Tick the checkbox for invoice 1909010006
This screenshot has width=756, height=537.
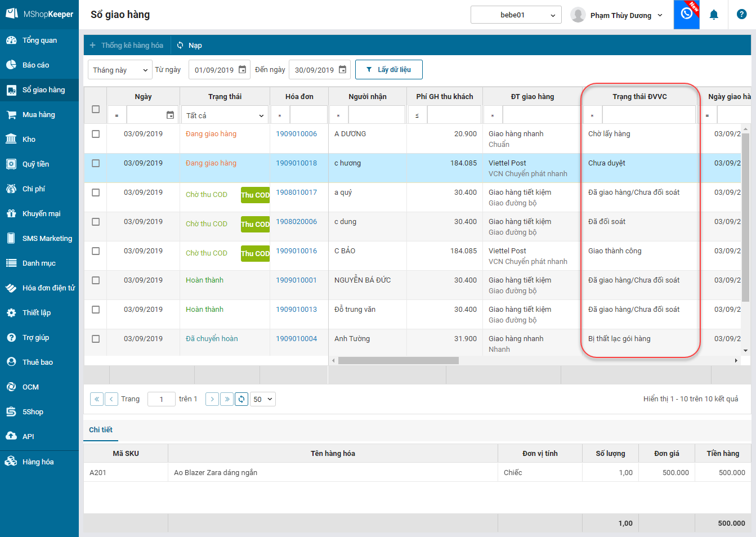pos(96,134)
